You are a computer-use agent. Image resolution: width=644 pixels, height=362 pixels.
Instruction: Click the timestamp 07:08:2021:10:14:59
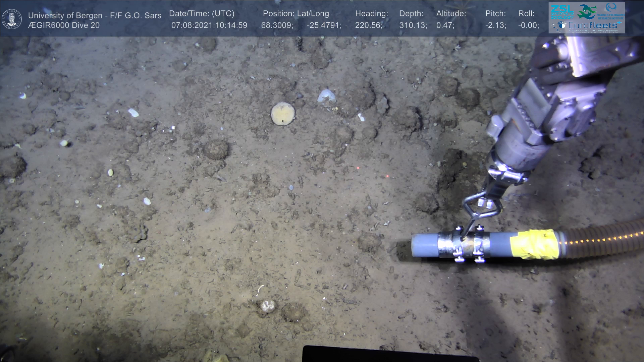[209, 25]
